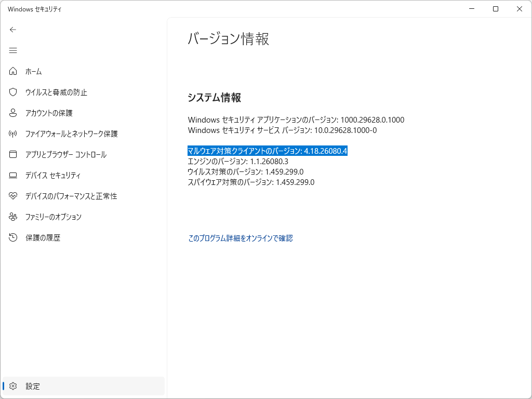Click the Windows セキュリティ サービス バージョン line

[x=282, y=130]
